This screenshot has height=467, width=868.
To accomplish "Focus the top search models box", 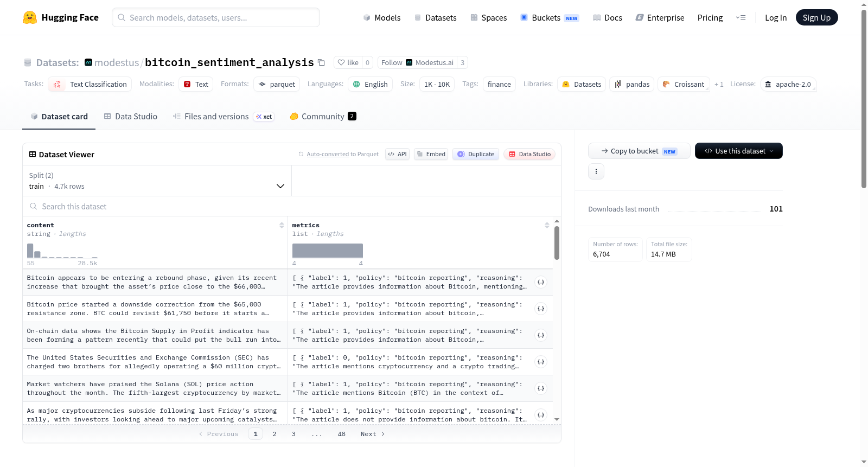I will click(216, 17).
